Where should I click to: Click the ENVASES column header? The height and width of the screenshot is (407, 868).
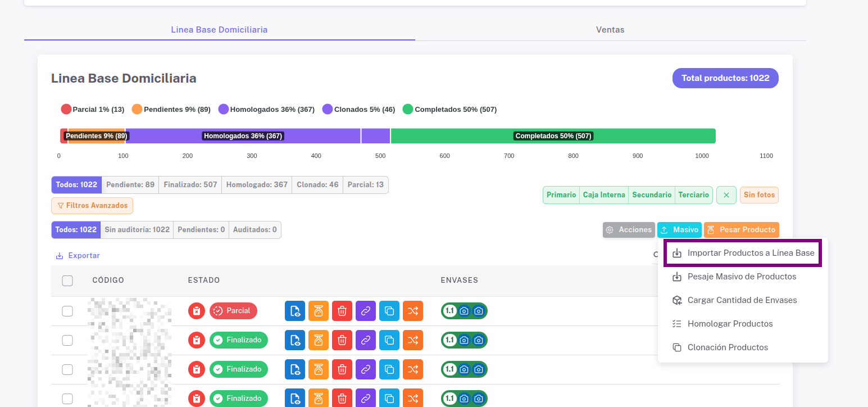point(460,281)
